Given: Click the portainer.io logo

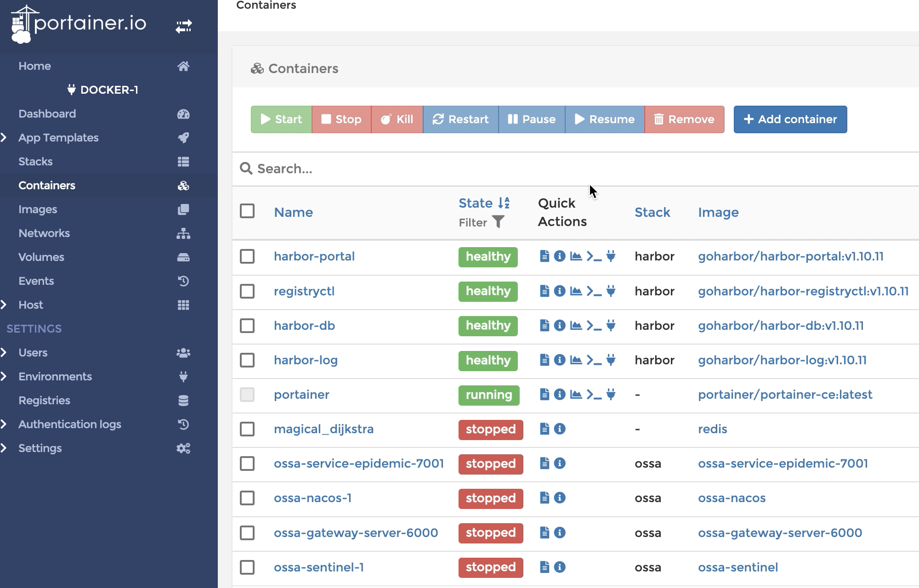Looking at the screenshot, I should [x=79, y=24].
